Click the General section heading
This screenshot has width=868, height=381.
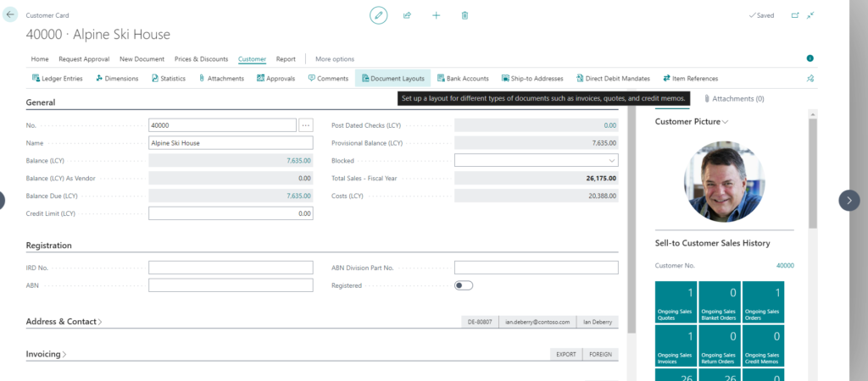click(41, 102)
